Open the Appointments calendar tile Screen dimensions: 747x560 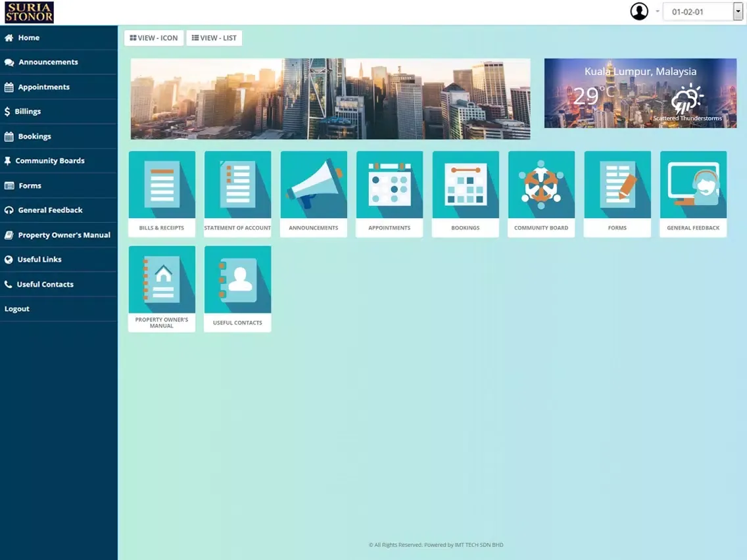click(x=389, y=185)
